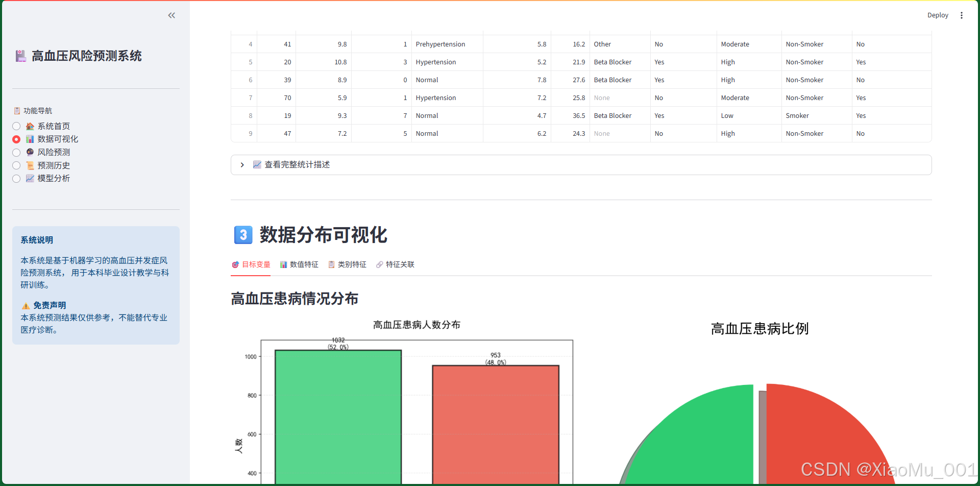Image resolution: width=980 pixels, height=486 pixels.
Task: Click row 7 Hypertension table cell
Action: (435, 98)
